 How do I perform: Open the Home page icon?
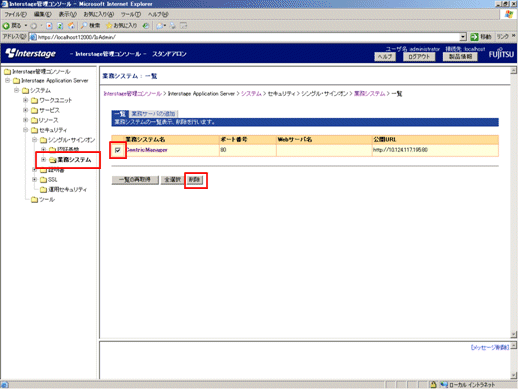click(71, 26)
